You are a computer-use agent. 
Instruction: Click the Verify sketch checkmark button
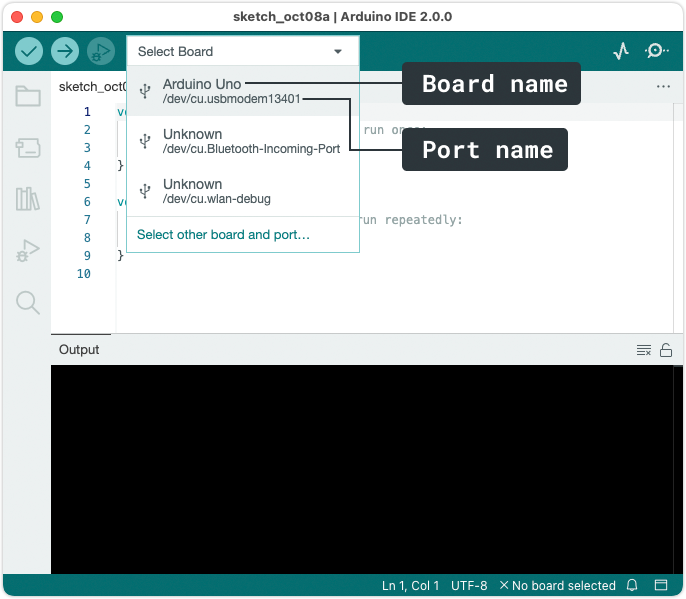point(29,51)
